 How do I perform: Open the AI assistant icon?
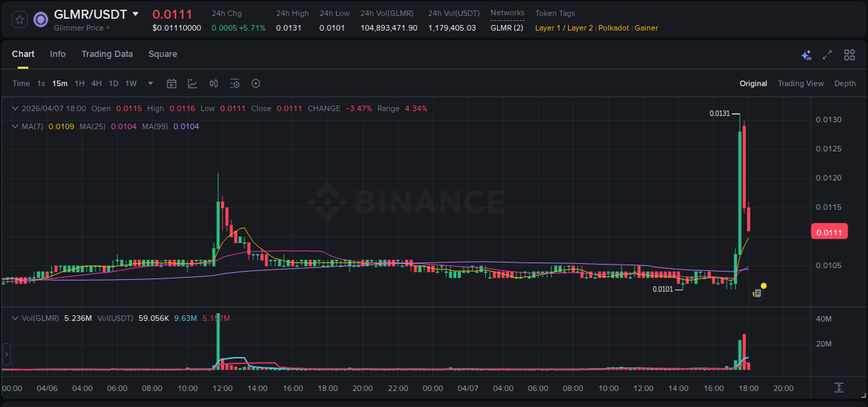806,54
